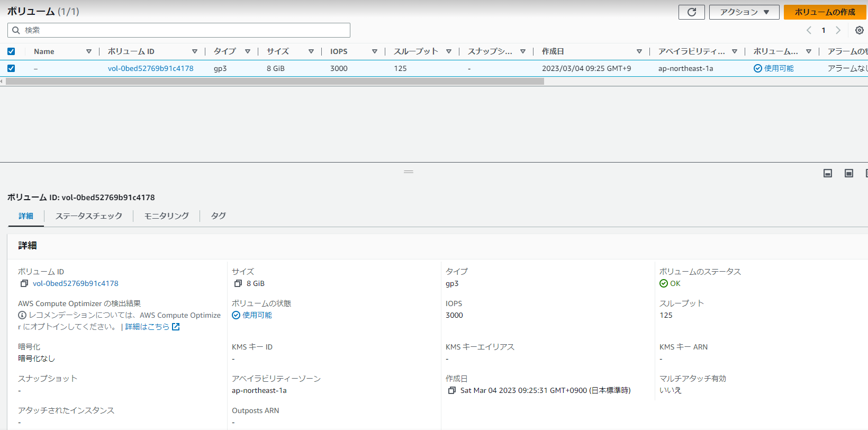Copy the creation date value
868x430 pixels.
pyautogui.click(x=451, y=390)
